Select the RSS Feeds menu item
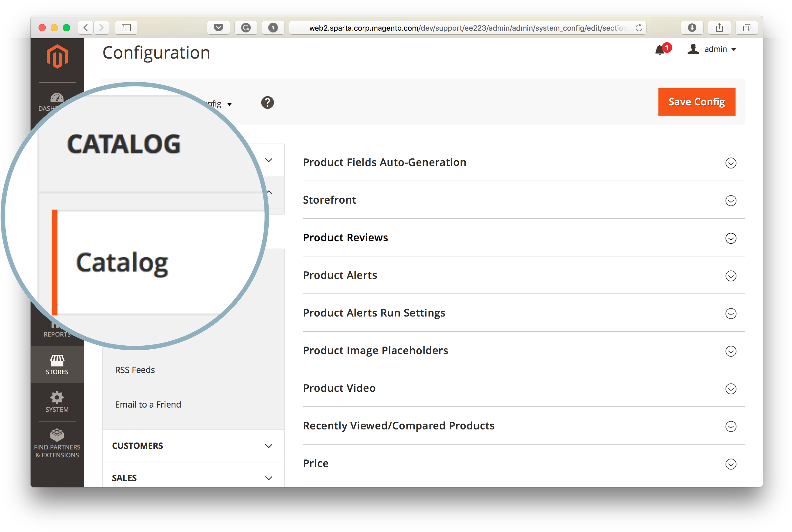This screenshot has width=792, height=532. click(135, 370)
